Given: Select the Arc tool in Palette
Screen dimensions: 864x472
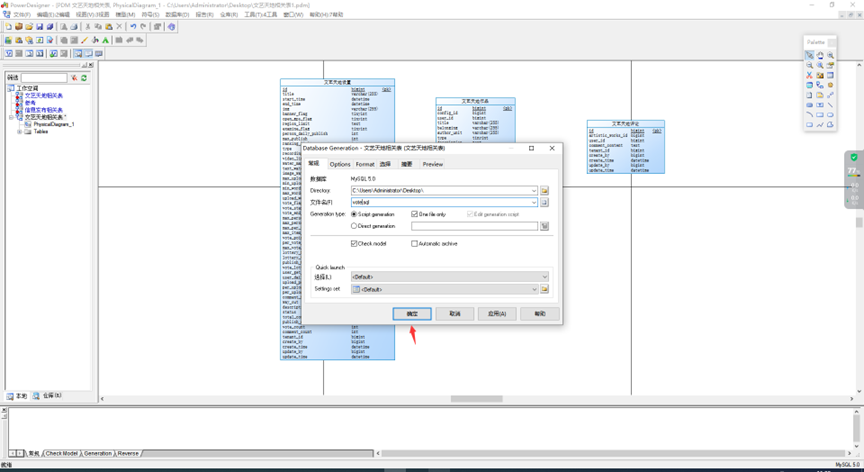Looking at the screenshot, I should (809, 115).
